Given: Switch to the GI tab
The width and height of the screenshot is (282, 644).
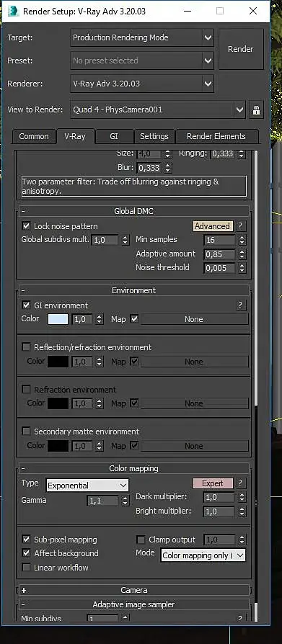Looking at the screenshot, I should [x=114, y=136].
